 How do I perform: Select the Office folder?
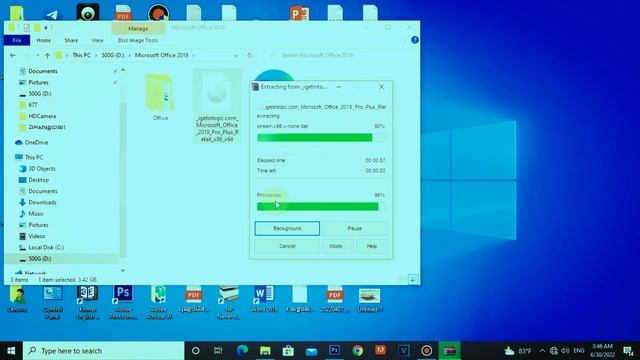[160, 97]
